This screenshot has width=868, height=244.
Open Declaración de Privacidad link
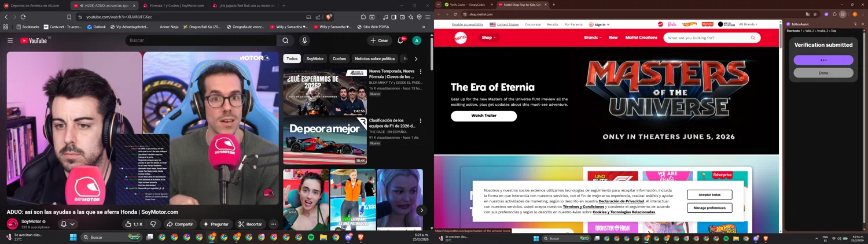(x=621, y=201)
